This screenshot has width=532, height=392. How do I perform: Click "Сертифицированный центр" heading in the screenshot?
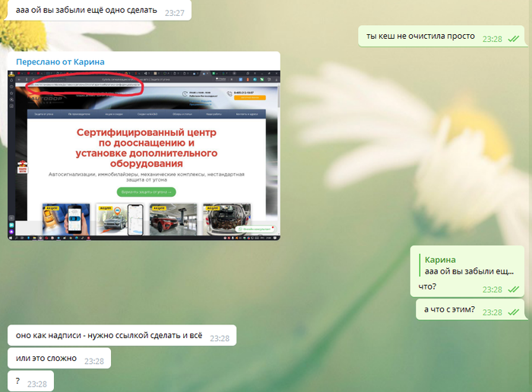[x=146, y=132]
